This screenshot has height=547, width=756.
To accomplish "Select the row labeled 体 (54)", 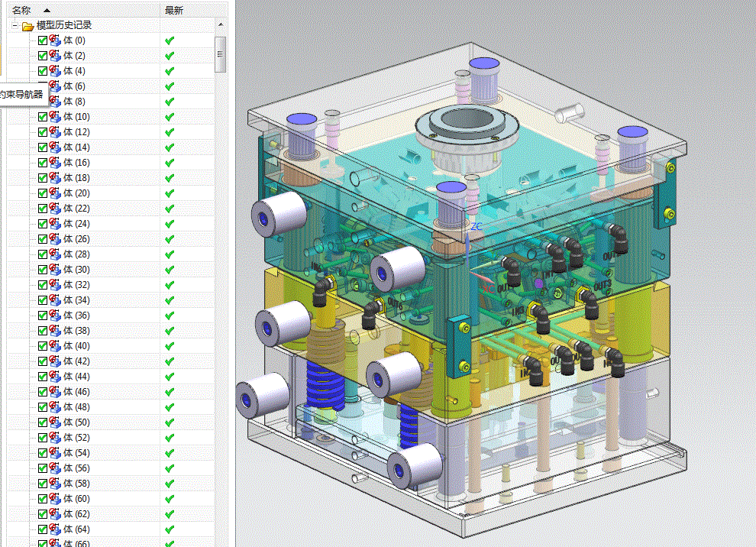I will pos(111,453).
